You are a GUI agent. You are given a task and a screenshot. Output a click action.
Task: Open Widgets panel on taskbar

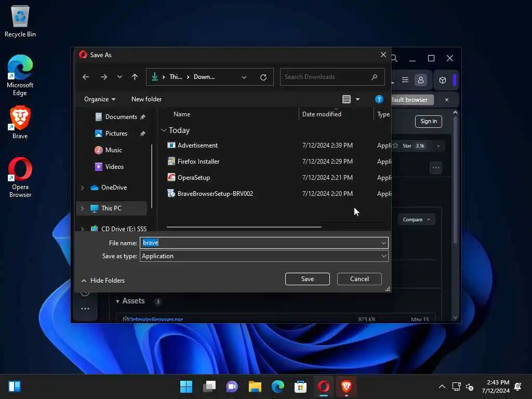[15, 387]
